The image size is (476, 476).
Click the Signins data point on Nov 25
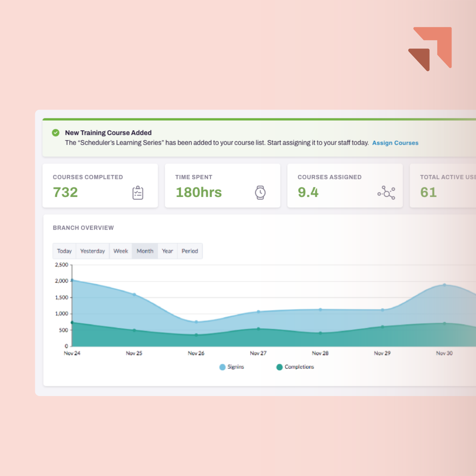(x=134, y=295)
